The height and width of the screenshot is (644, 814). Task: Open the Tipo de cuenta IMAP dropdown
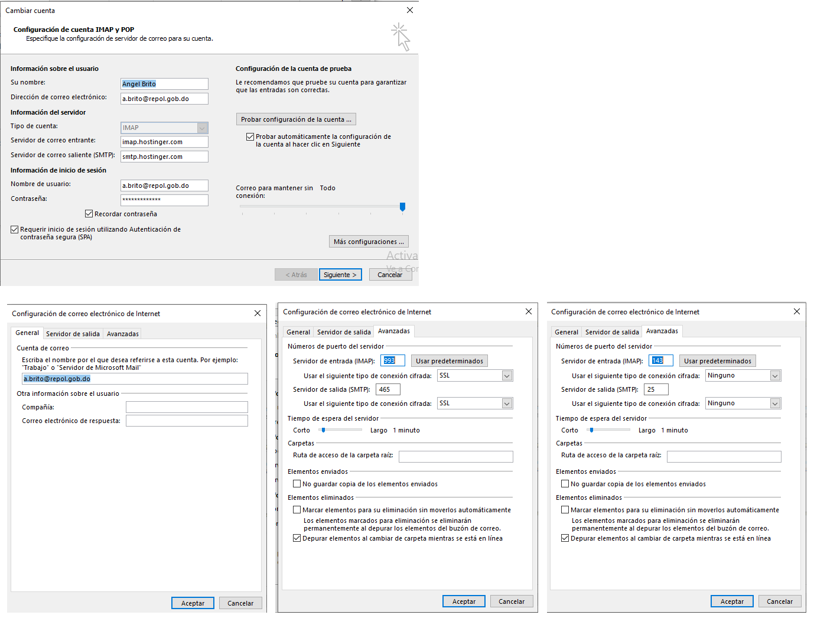202,128
